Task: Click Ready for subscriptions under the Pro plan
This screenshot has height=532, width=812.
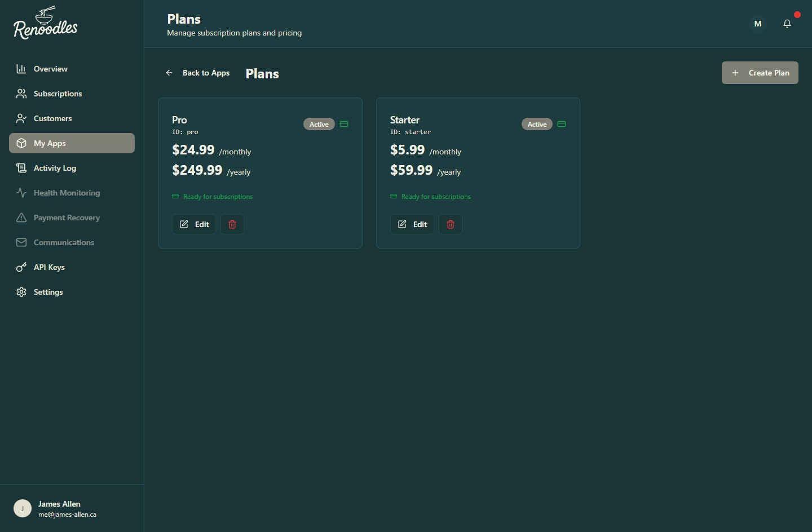Action: pos(218,196)
